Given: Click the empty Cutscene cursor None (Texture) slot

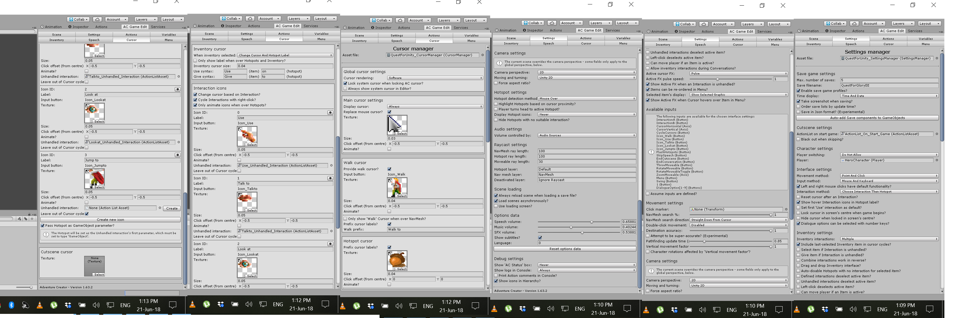Looking at the screenshot, I should click(94, 266).
